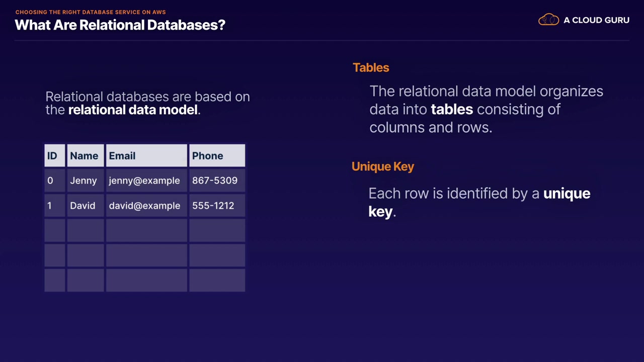Click the ID cell containing 1
Screen dimensions: 644x362
(54, 206)
